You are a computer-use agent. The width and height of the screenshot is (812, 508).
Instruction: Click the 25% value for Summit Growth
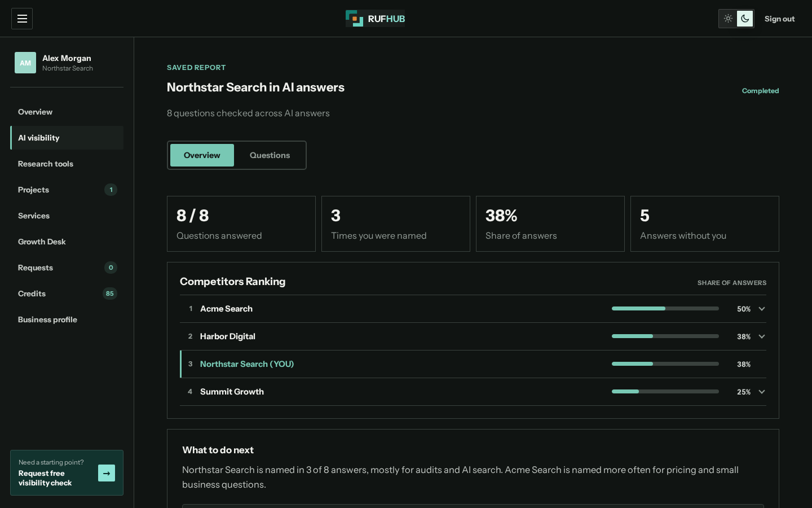tap(744, 392)
